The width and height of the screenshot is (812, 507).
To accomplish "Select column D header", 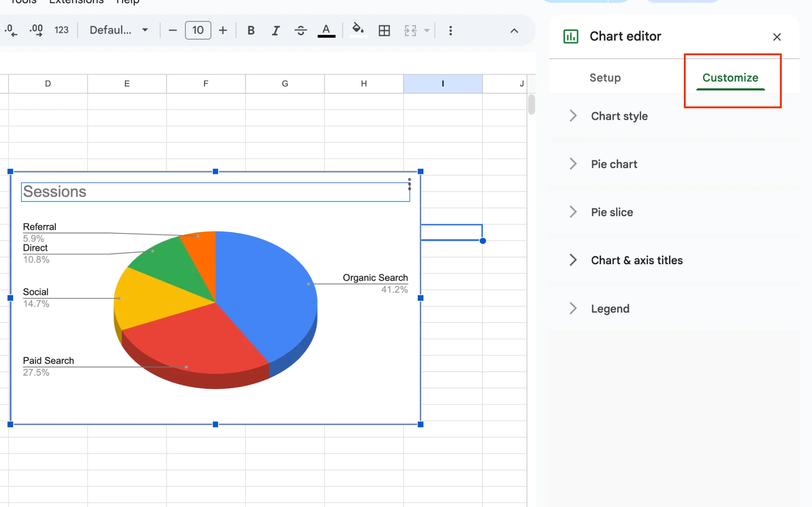I will coord(48,84).
